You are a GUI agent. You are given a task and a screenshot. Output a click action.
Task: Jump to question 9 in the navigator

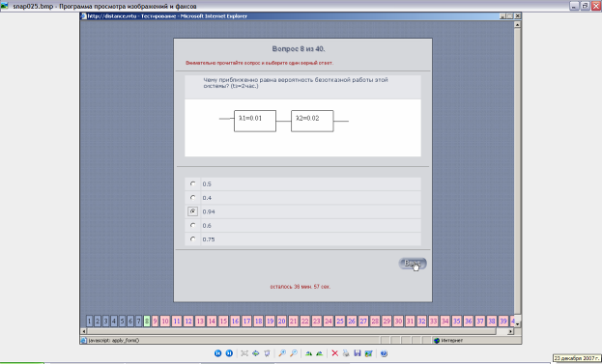(x=156, y=322)
